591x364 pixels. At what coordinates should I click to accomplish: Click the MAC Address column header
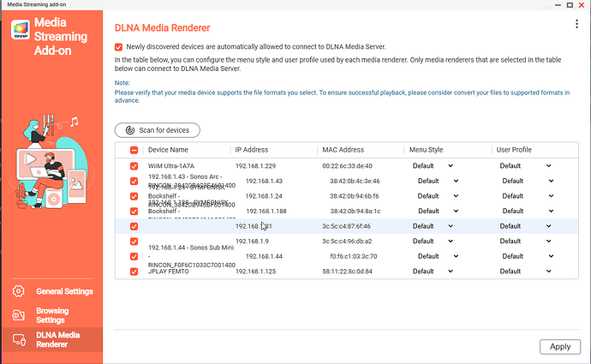(343, 150)
